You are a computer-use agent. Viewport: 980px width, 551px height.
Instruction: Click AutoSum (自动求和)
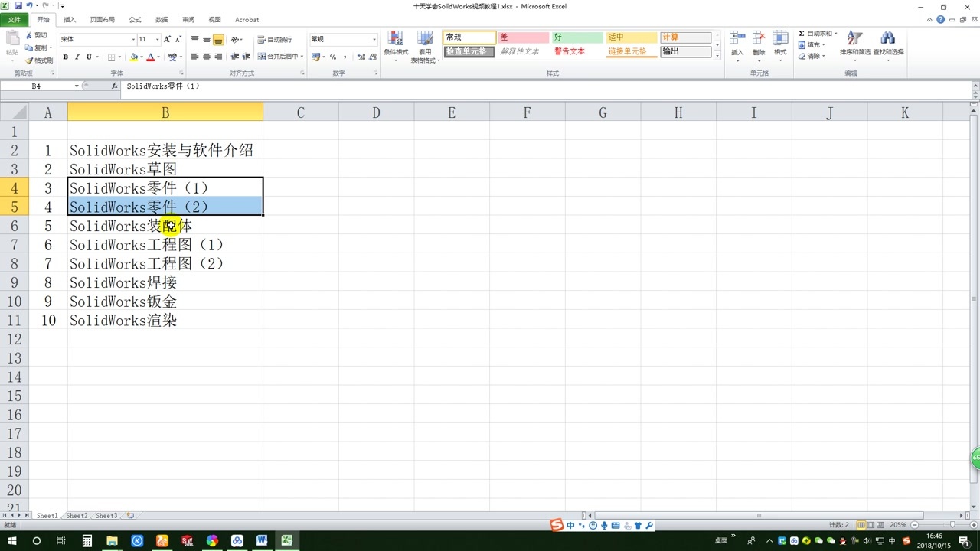coord(816,34)
